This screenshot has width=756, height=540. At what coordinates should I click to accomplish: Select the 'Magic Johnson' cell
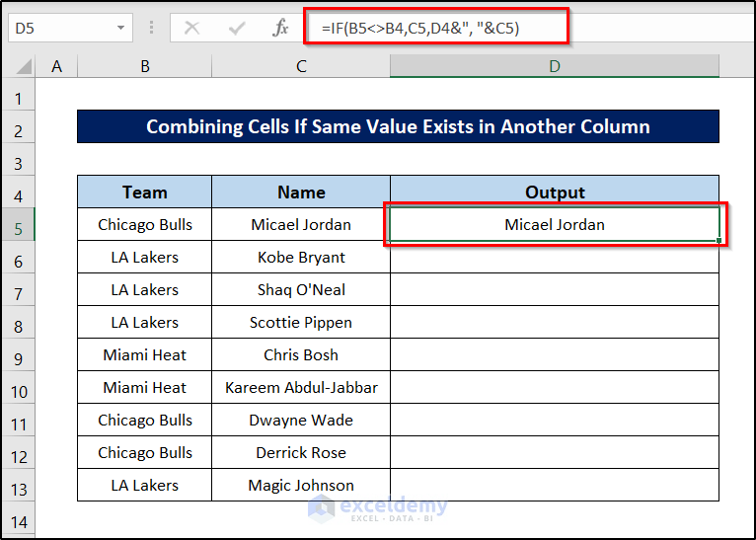click(301, 485)
